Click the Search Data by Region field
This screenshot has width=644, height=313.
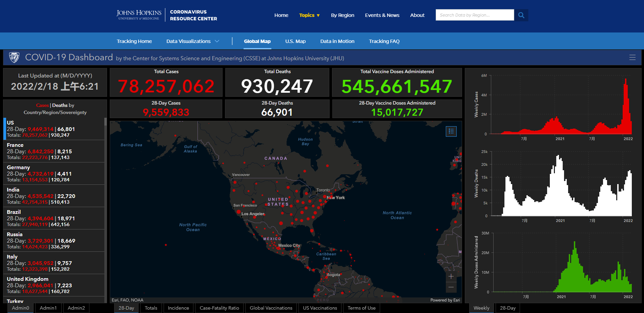(x=474, y=15)
